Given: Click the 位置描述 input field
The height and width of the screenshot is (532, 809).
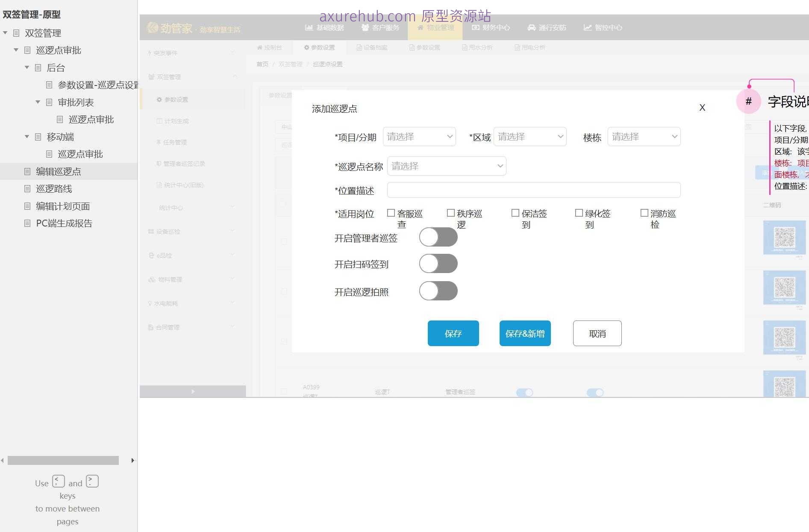Looking at the screenshot, I should click(533, 190).
